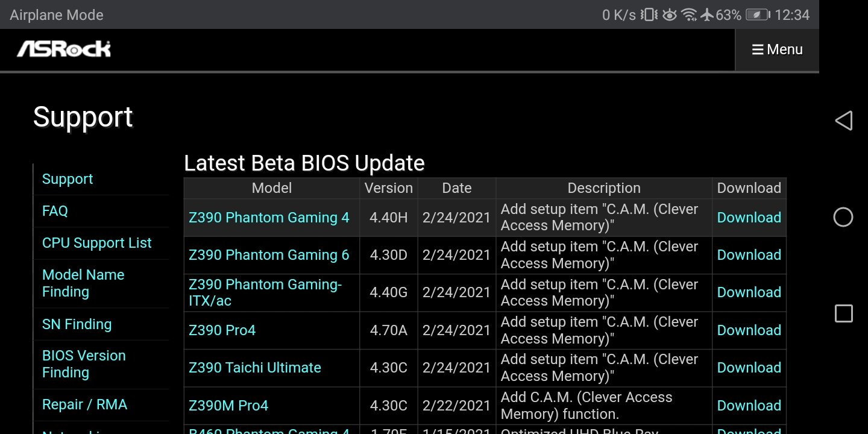Tap the airplane mode status icon
Viewport: 868px width, 434px height.
click(707, 15)
